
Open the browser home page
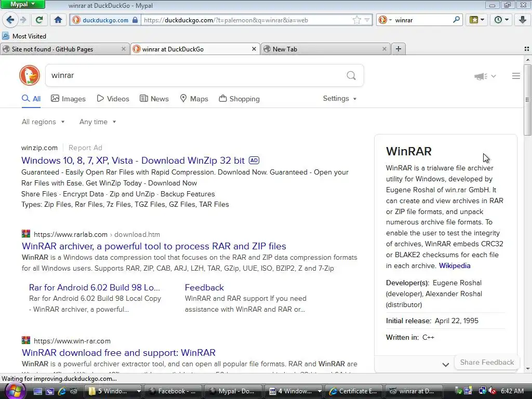pyautogui.click(x=58, y=20)
